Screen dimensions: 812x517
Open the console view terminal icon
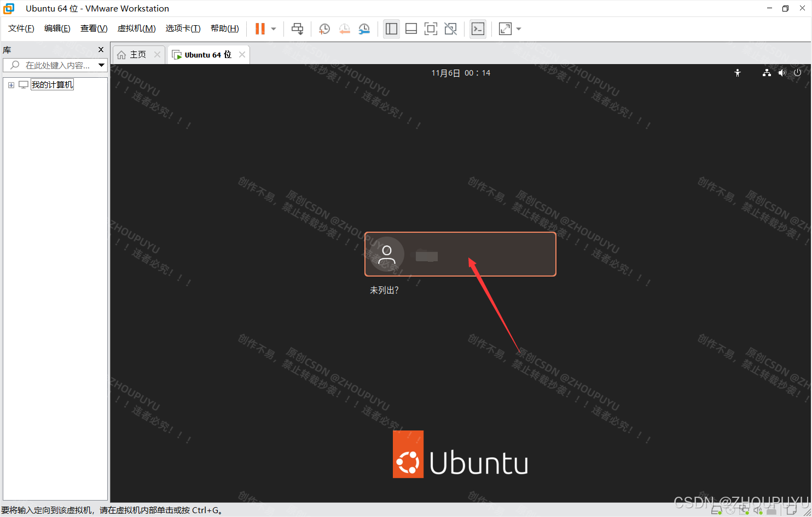[x=478, y=29]
